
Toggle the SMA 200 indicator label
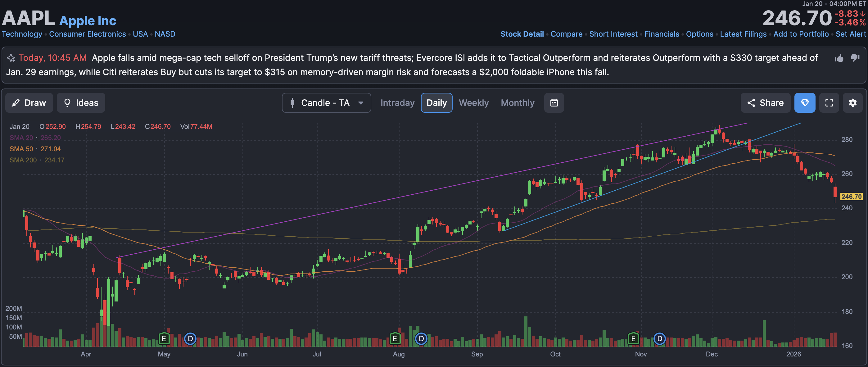coord(23,160)
